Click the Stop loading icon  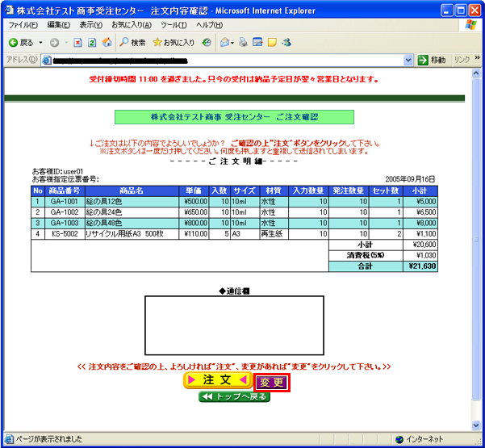click(x=77, y=43)
